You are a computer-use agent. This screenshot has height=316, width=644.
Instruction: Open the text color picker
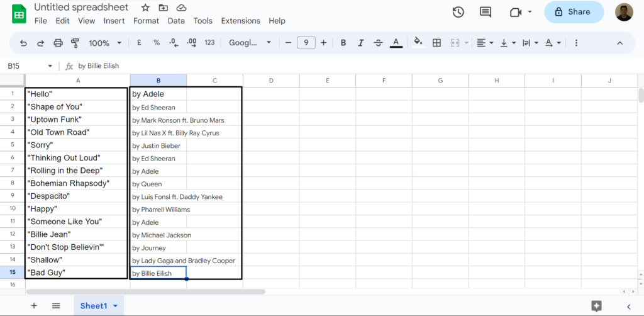(x=396, y=43)
